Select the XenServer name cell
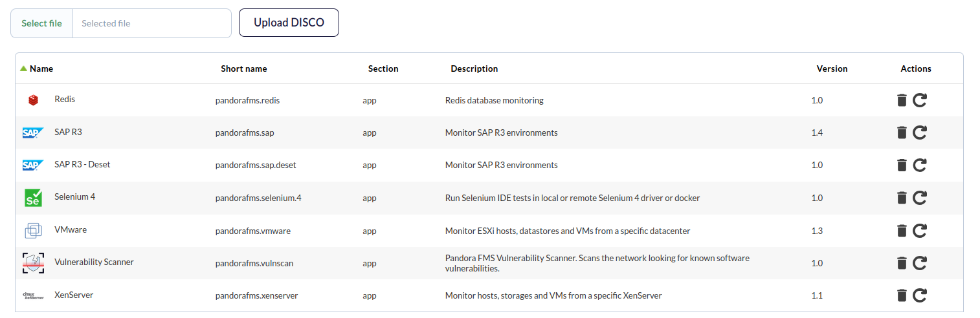Image resolution: width=980 pixels, height=318 pixels. 74,295
